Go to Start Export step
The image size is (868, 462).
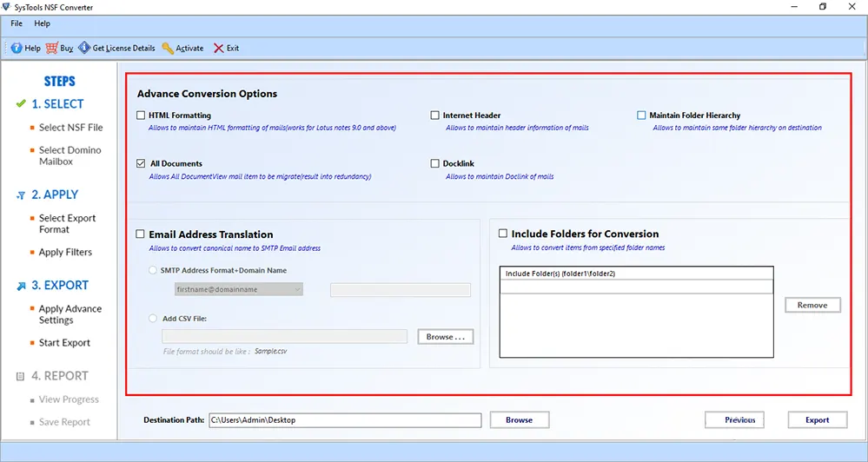click(64, 342)
